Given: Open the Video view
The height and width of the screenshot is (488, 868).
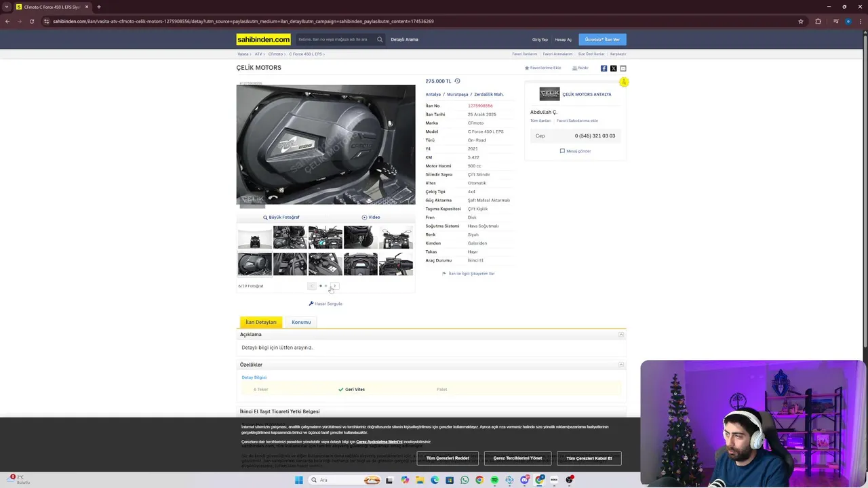Looking at the screenshot, I should coord(370,217).
